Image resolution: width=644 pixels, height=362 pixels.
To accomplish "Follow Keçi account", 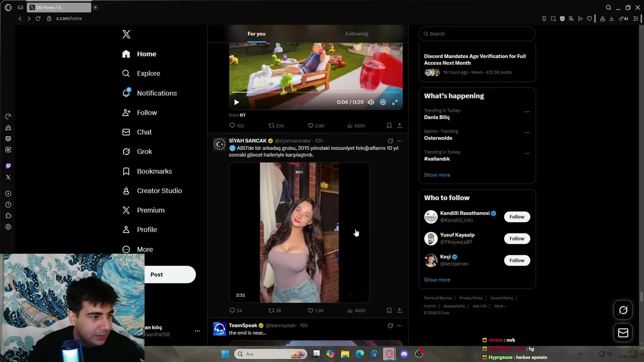I will pos(517,260).
